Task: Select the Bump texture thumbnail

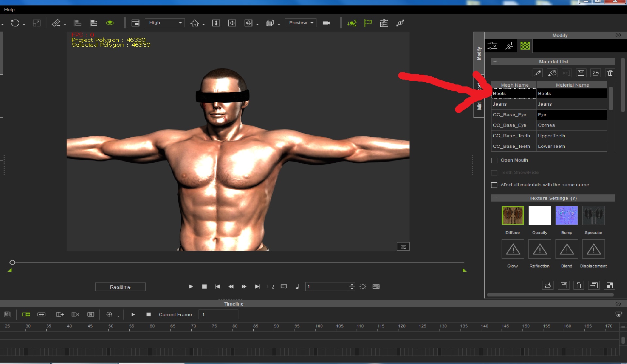Action: click(567, 215)
